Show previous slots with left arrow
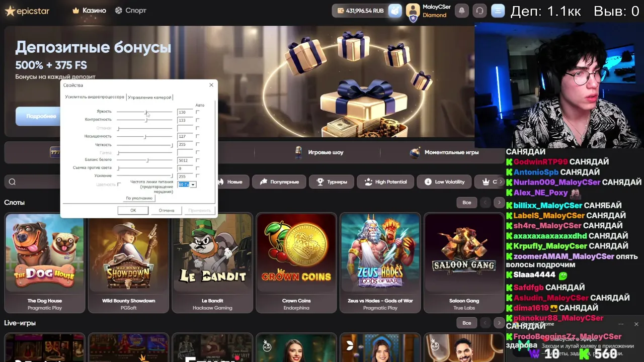This screenshot has width=644, height=362. click(485, 203)
